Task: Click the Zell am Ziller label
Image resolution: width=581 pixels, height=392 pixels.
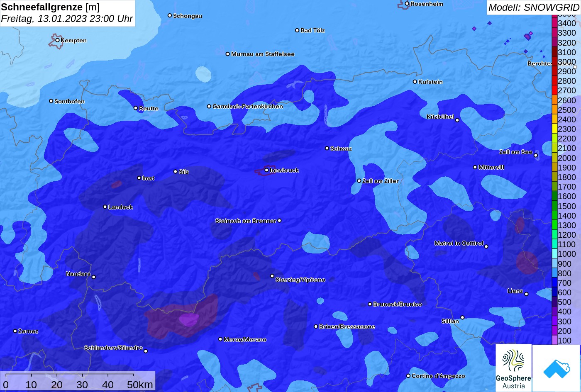Action: pos(381,181)
